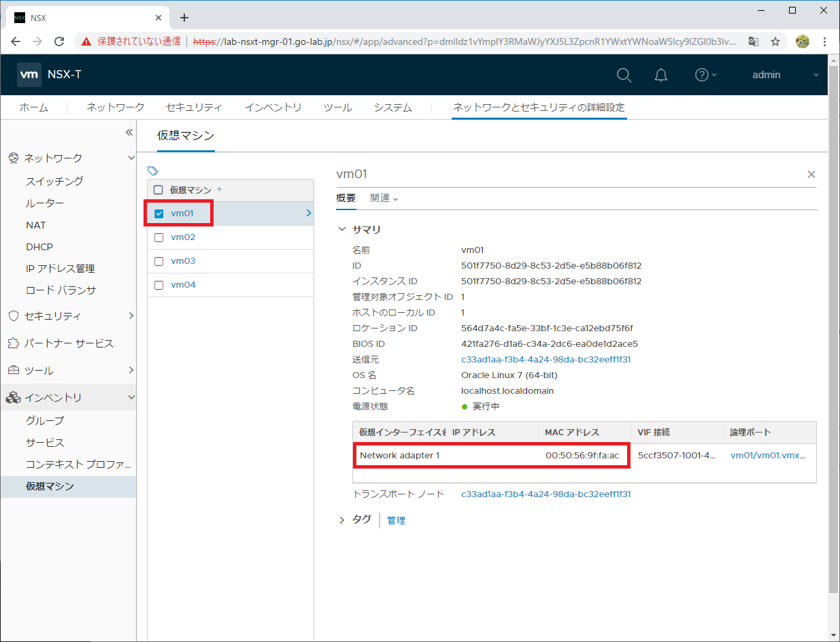
Task: Expand the セキュリティ sidebar section
Action: click(131, 316)
